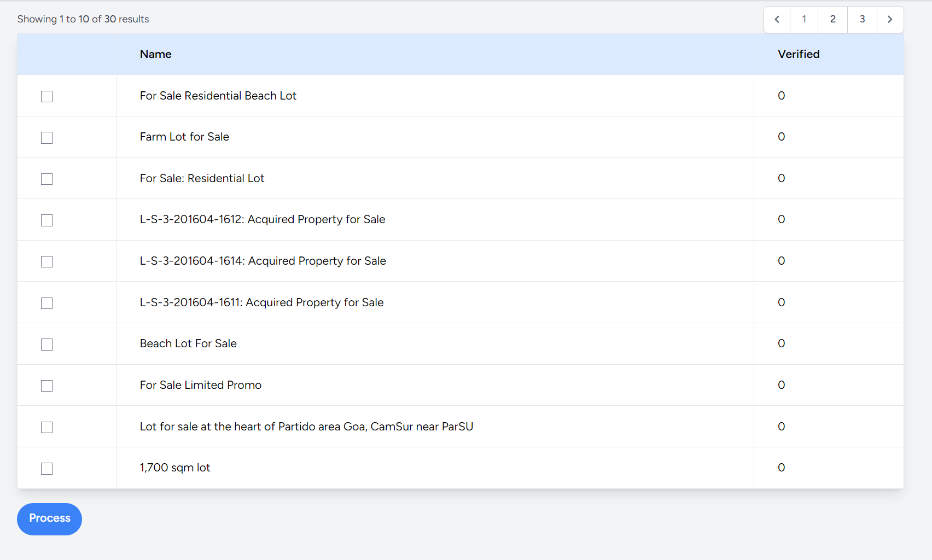The width and height of the screenshot is (932, 560).
Task: Click the Farm Lot for Sale name
Action: coord(184,137)
